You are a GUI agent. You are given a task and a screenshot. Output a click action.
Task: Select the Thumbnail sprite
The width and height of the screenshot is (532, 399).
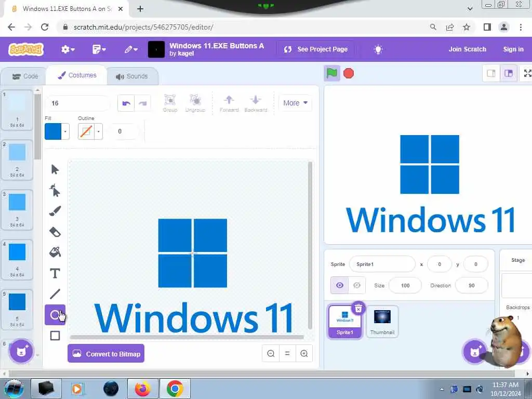pyautogui.click(x=382, y=321)
